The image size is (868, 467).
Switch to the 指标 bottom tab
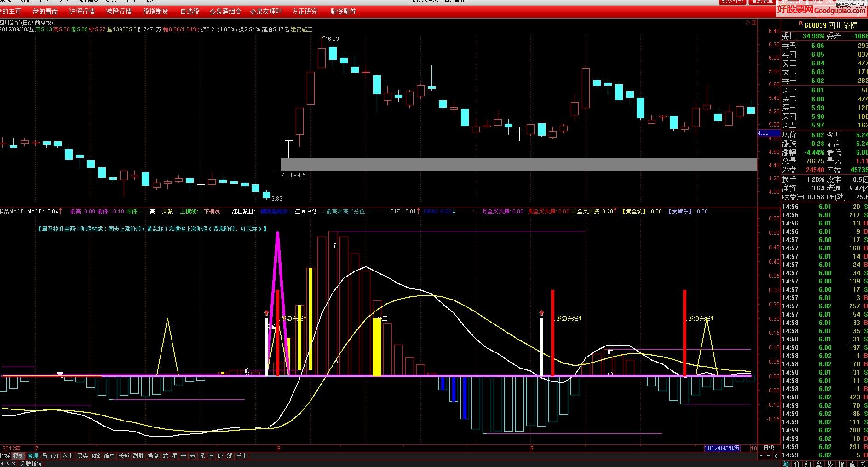click(5, 456)
